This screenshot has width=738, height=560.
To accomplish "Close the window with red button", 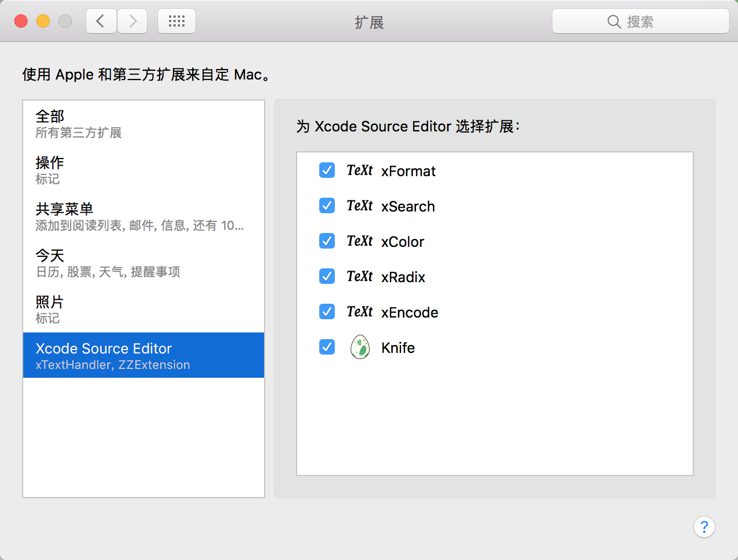I will pos(21,21).
